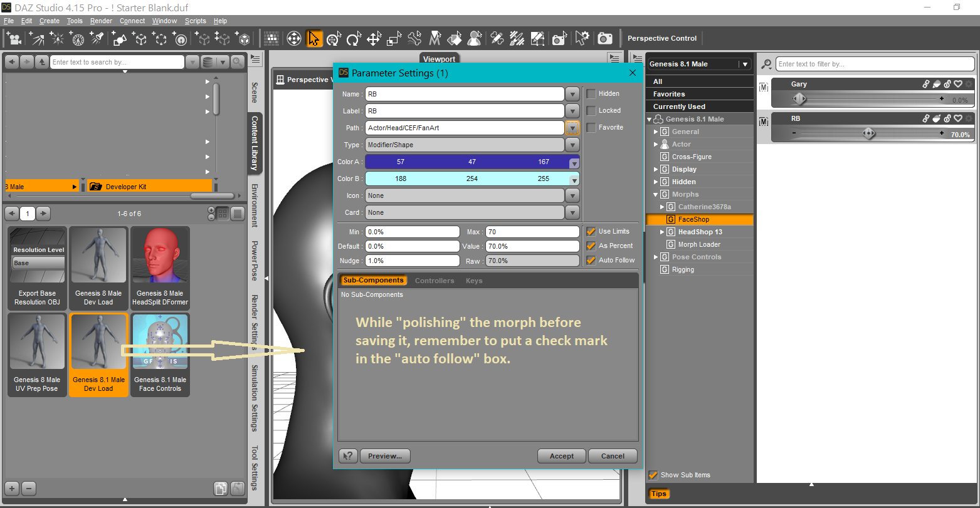Click the RB morph slider handle
This screenshot has height=508, width=980.
(x=868, y=133)
